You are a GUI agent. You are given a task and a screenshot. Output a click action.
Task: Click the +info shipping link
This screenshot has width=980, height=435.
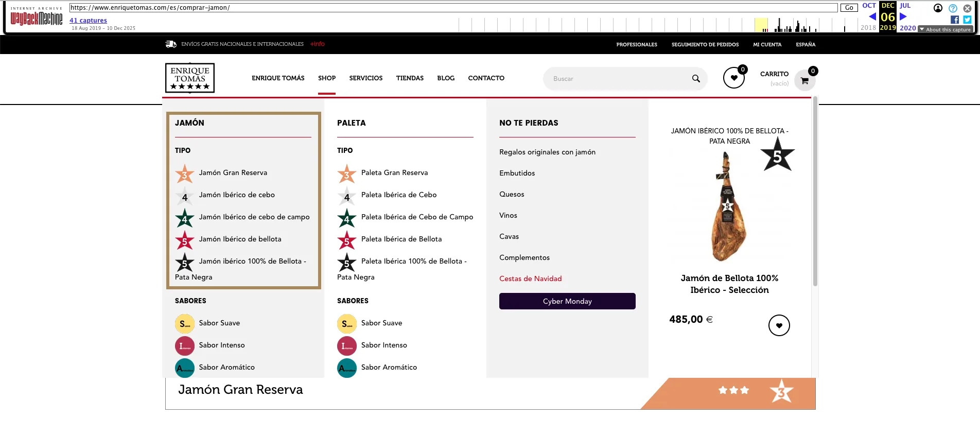318,44
